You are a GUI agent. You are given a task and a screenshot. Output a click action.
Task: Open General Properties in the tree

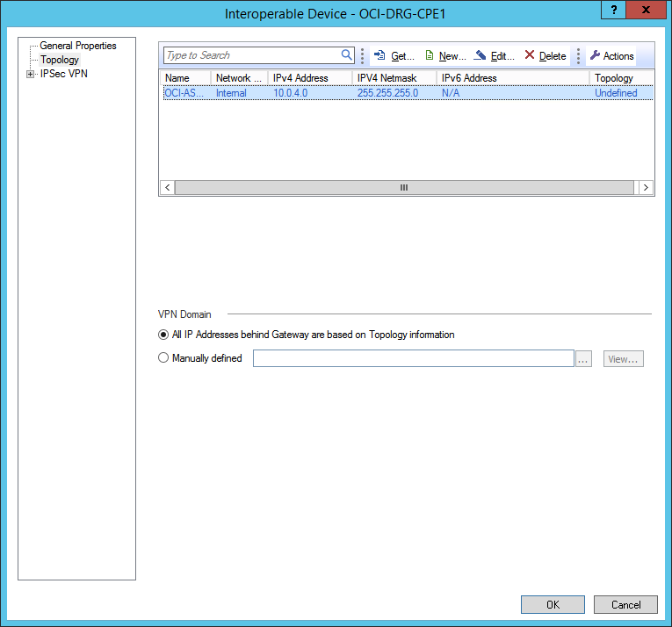[x=77, y=46]
